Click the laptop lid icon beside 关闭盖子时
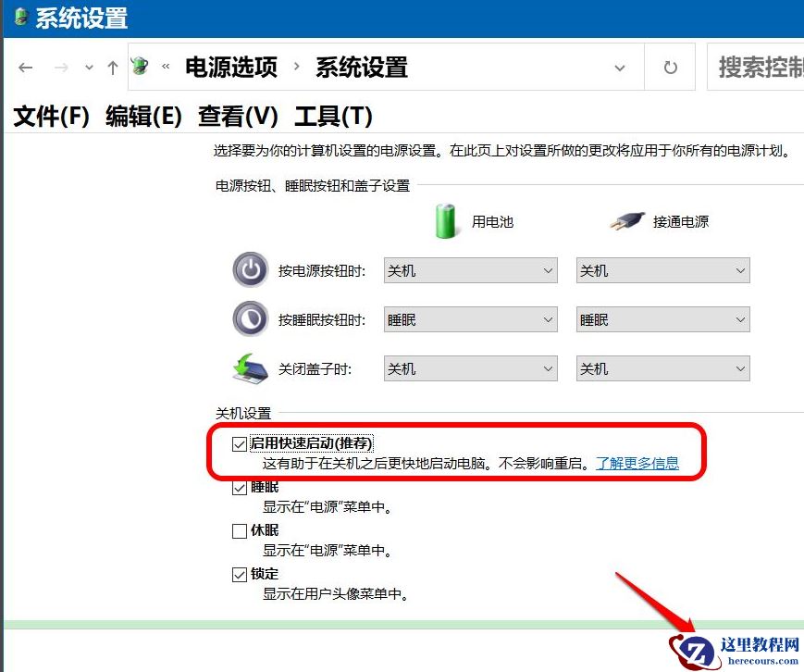This screenshot has height=672, width=804. [251, 367]
